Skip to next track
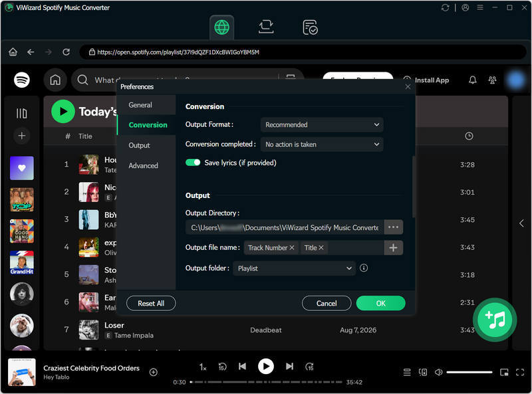This screenshot has width=532, height=394. (289, 367)
